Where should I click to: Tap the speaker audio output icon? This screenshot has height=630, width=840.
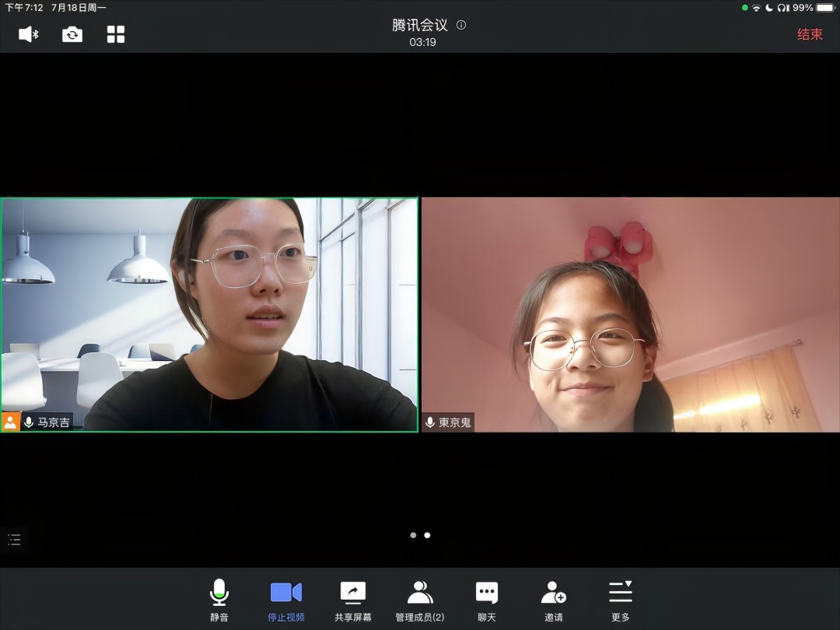point(28,34)
